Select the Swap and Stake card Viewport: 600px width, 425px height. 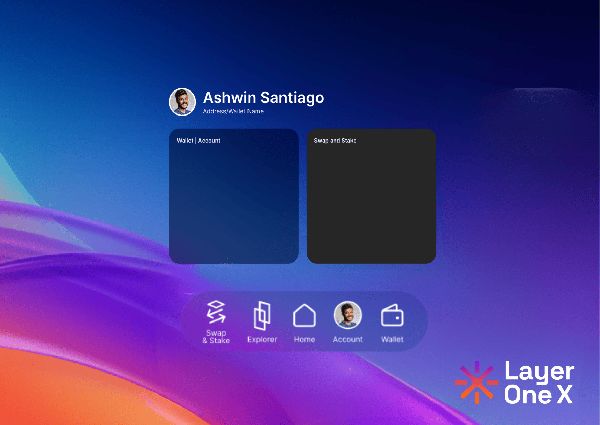click(372, 196)
